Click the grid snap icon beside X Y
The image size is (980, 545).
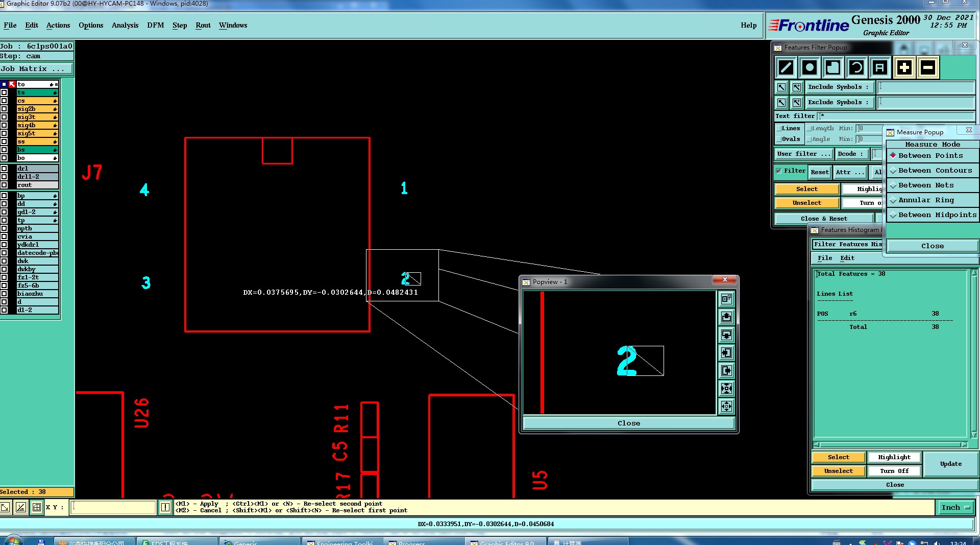[x=37, y=507]
